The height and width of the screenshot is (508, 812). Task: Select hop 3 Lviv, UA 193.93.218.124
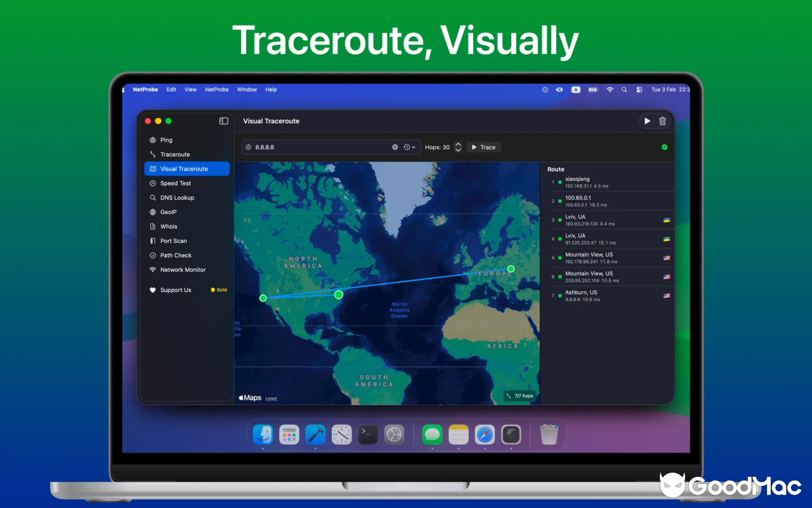click(x=608, y=220)
